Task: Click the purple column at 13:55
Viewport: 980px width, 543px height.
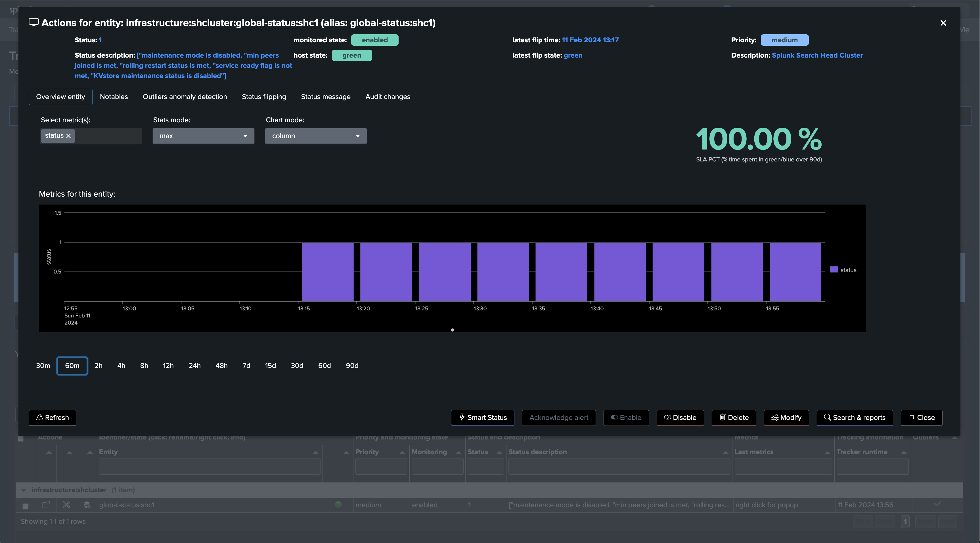Action: click(795, 271)
